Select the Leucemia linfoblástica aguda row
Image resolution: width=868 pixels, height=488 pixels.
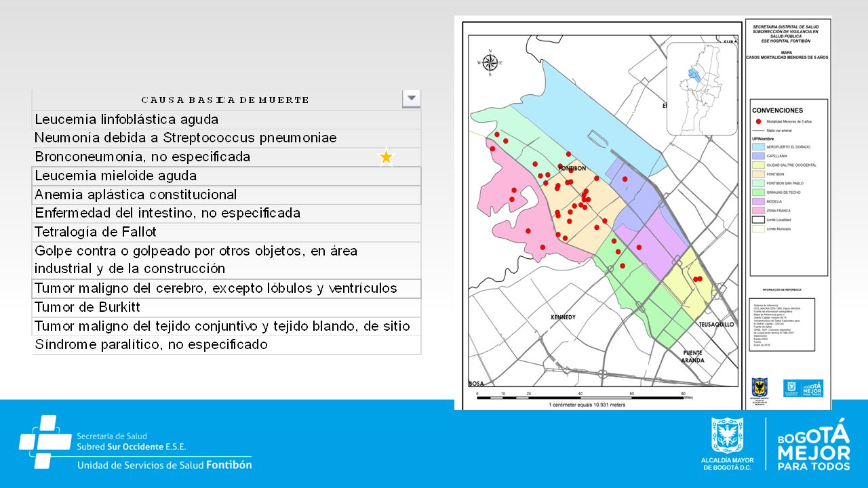pos(226,119)
